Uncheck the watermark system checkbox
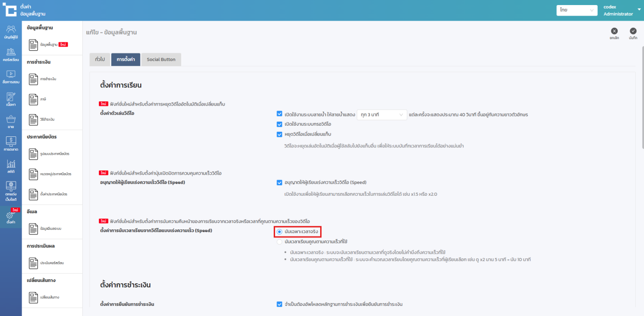The height and width of the screenshot is (316, 644). point(279,114)
